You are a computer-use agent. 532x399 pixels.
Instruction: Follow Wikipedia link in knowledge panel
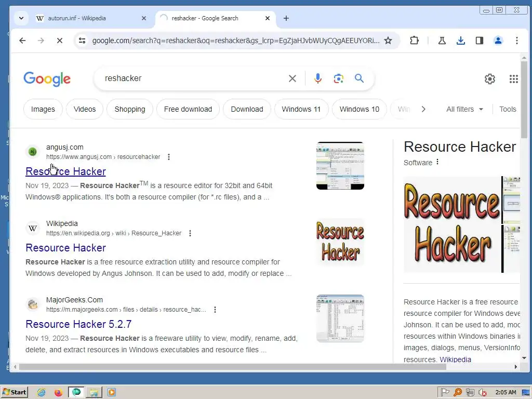click(455, 360)
